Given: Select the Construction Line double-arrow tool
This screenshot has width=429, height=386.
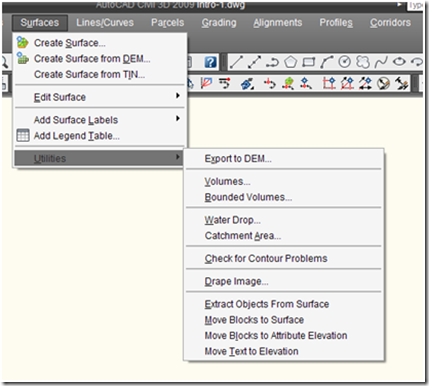Looking at the screenshot, I should pyautogui.click(x=254, y=62).
